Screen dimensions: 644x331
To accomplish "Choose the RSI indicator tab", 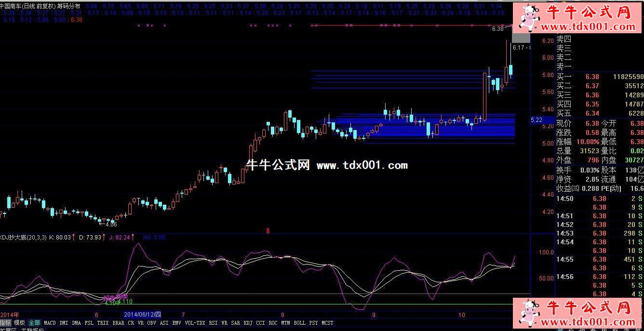I will (213, 323).
